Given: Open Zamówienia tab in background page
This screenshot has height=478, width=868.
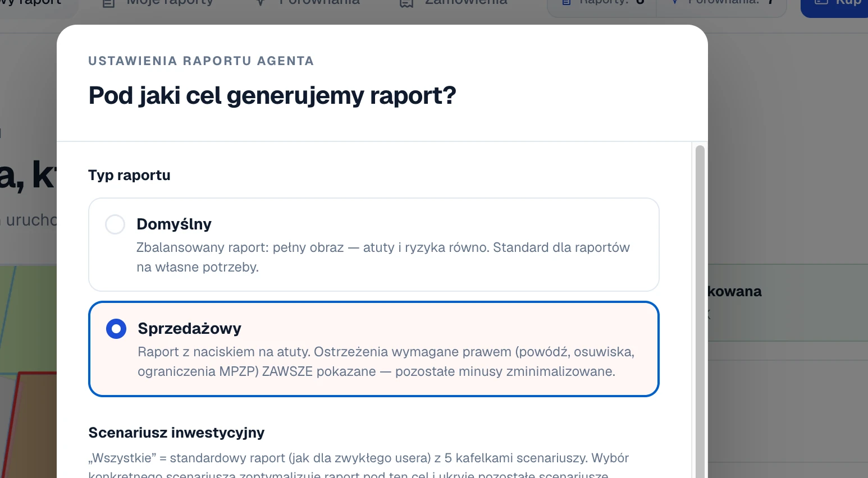Looking at the screenshot, I should [x=454, y=3].
